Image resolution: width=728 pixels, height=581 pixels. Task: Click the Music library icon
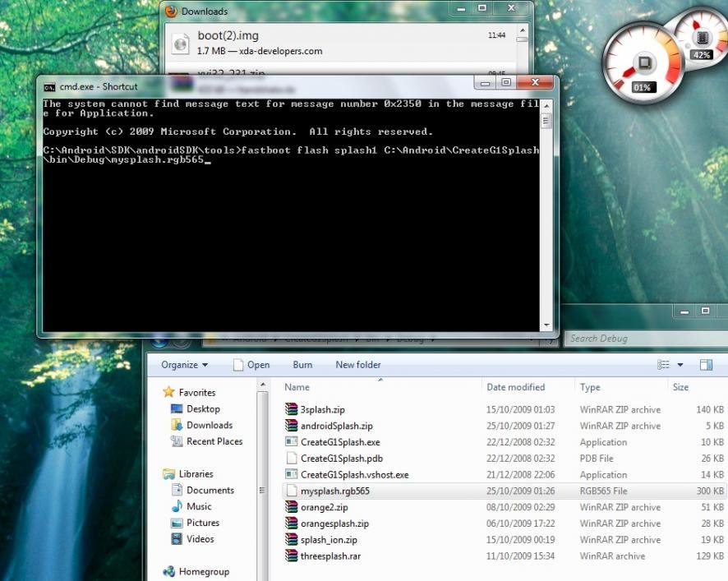(177, 505)
